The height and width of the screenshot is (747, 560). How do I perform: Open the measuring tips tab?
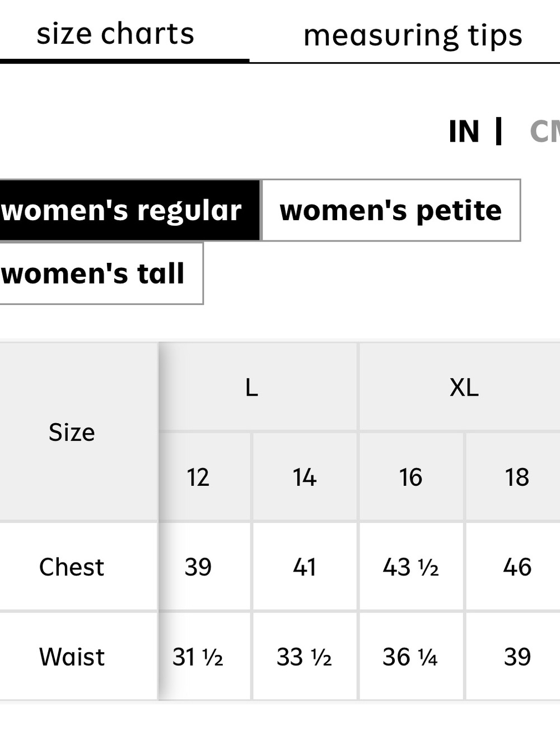tap(413, 35)
